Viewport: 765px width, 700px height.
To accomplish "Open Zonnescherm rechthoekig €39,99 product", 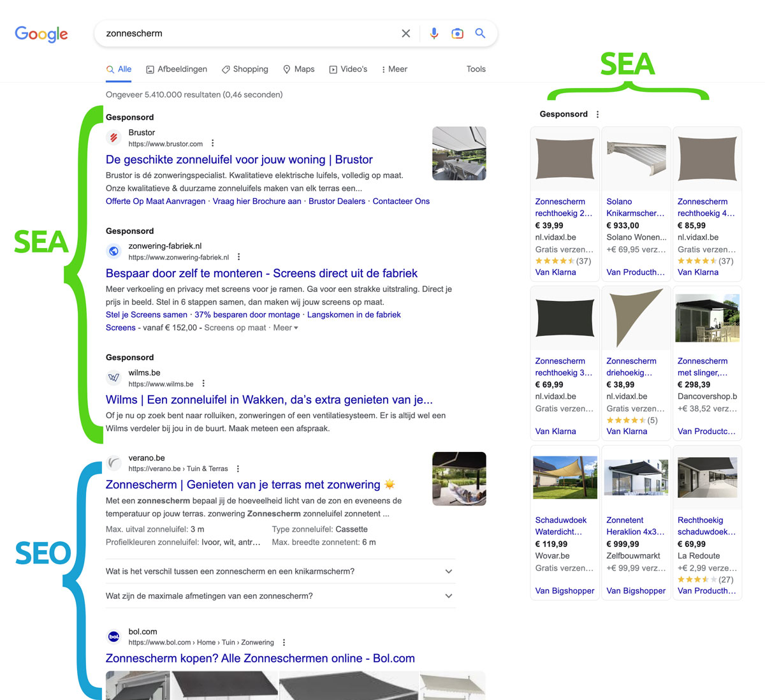I will tap(565, 204).
